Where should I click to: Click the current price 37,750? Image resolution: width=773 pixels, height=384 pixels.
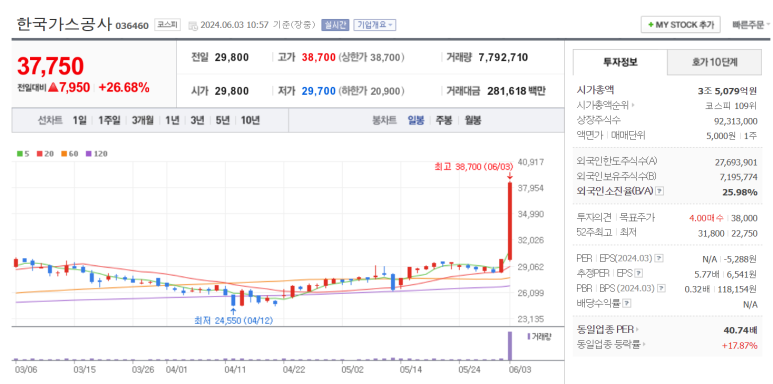coord(50,66)
